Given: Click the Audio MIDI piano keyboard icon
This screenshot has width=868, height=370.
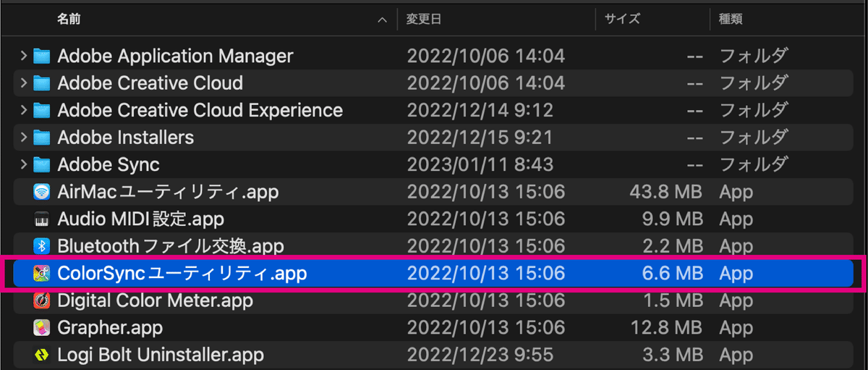Looking at the screenshot, I should click(x=42, y=219).
